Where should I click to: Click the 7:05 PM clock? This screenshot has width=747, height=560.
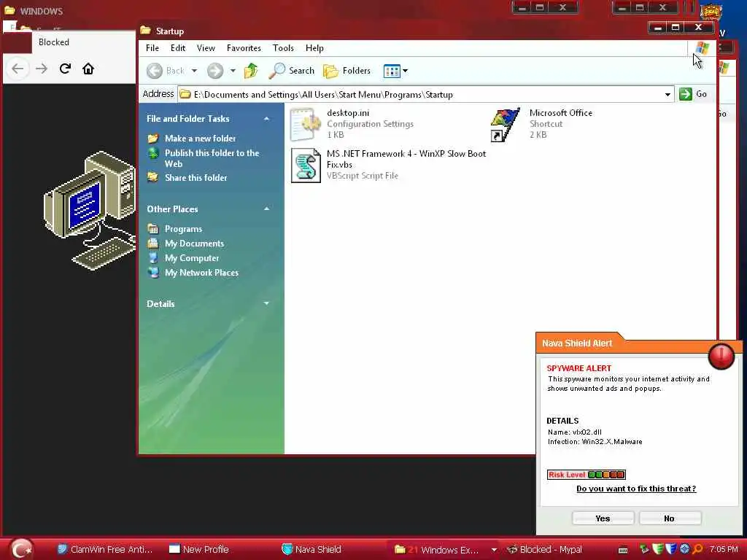click(724, 550)
